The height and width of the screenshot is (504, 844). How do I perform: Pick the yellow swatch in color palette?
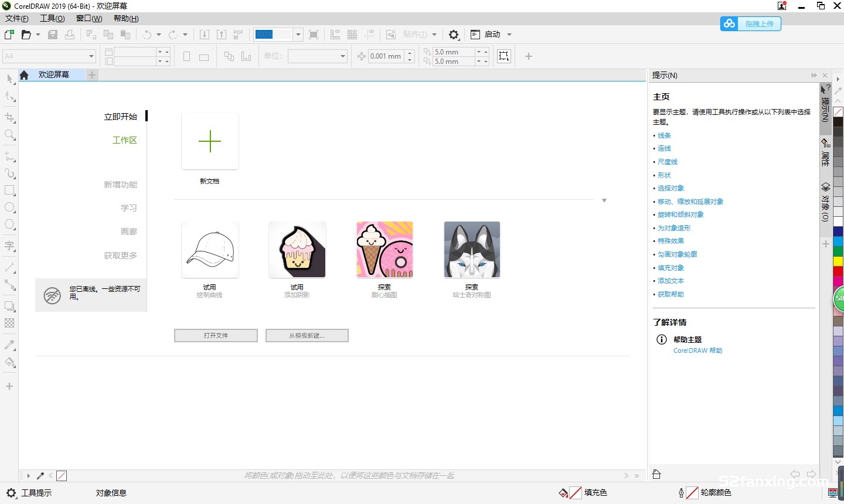coord(838,261)
